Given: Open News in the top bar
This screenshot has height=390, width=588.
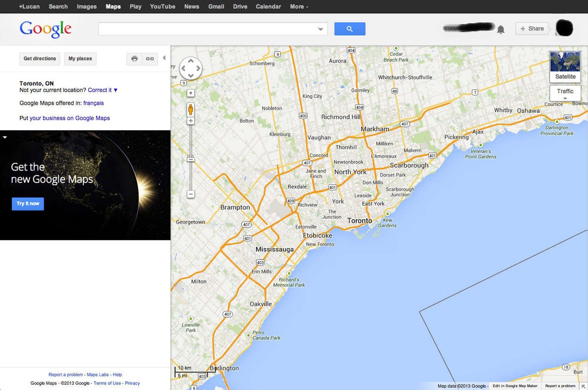Looking at the screenshot, I should [192, 6].
